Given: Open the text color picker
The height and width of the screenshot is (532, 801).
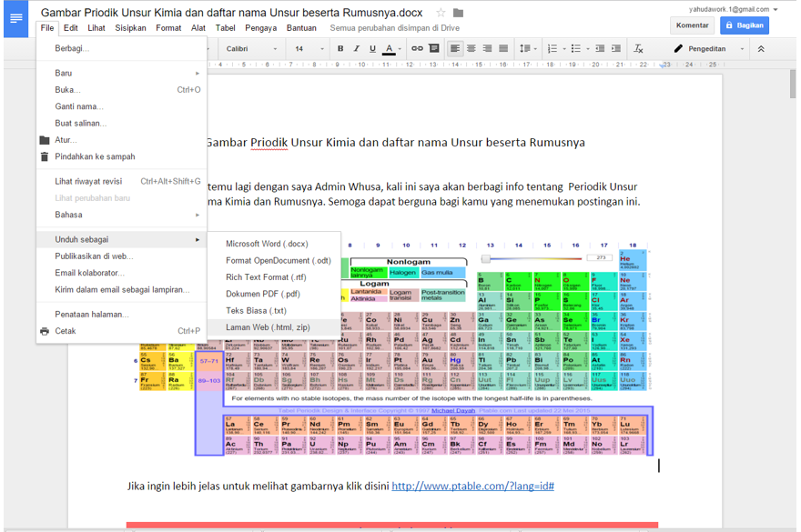Looking at the screenshot, I should (x=391, y=48).
